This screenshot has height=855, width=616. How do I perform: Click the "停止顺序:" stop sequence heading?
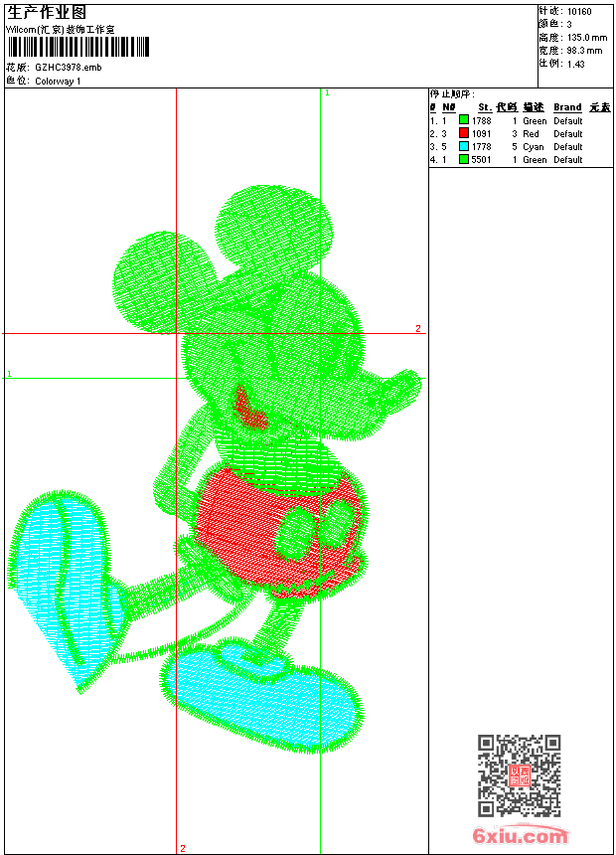452,94
